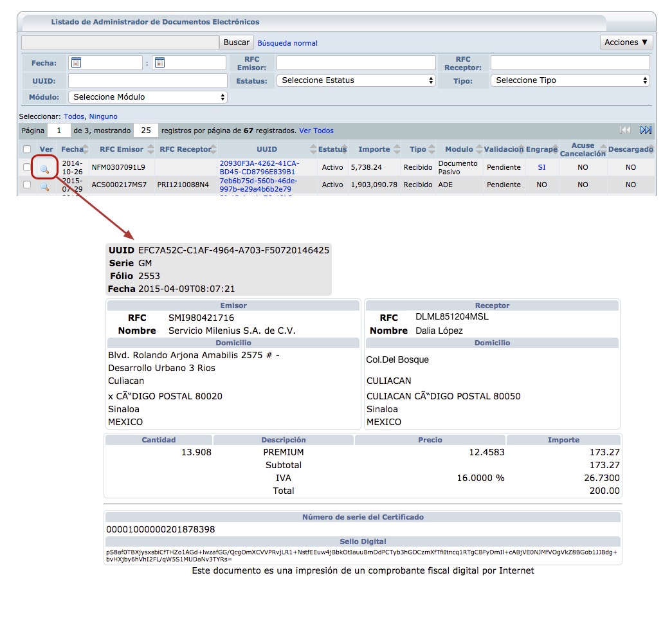Focus the UUID filter input field
672x618 pixels.
147,80
